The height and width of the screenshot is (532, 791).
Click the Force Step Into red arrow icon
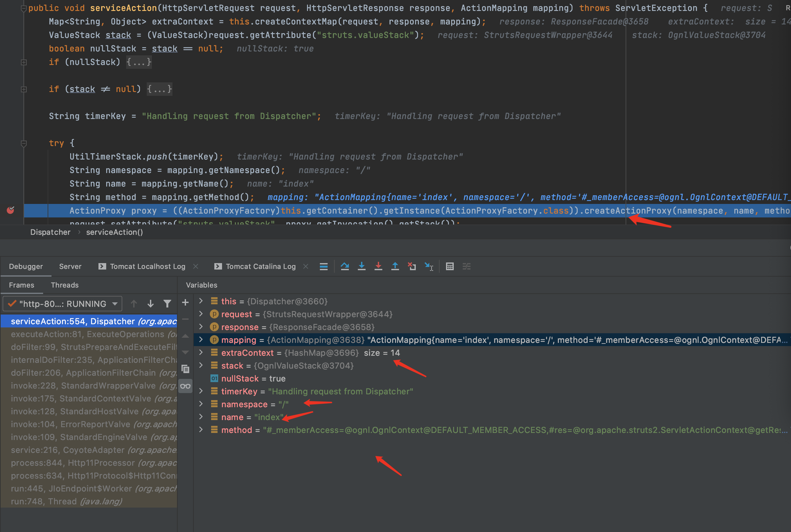(x=378, y=266)
